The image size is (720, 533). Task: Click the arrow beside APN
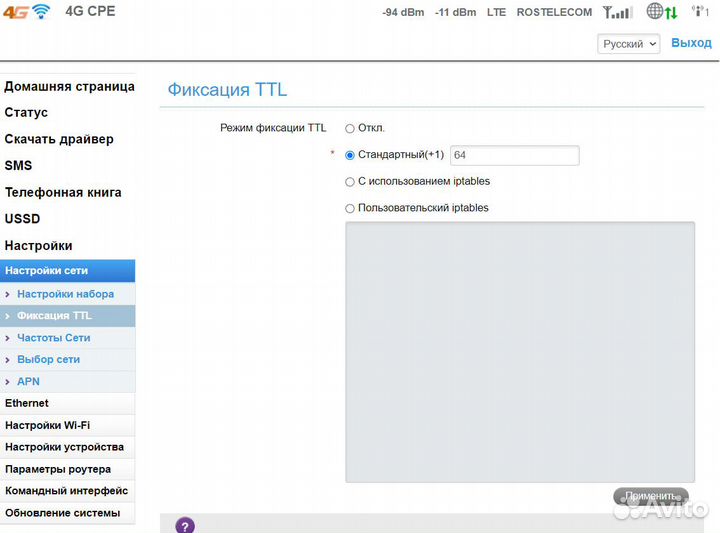(7, 382)
